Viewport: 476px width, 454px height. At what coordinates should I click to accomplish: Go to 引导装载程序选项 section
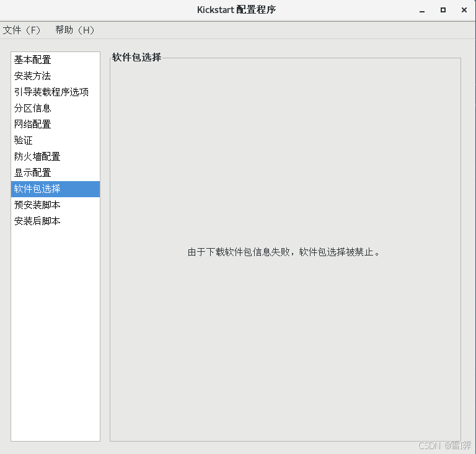[x=55, y=92]
